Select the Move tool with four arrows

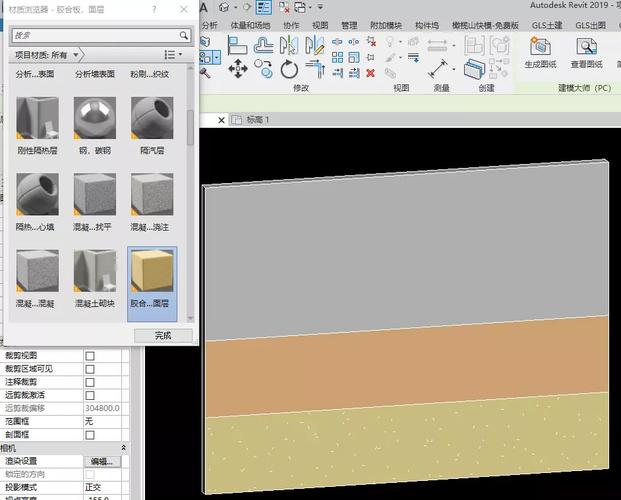coord(238,68)
